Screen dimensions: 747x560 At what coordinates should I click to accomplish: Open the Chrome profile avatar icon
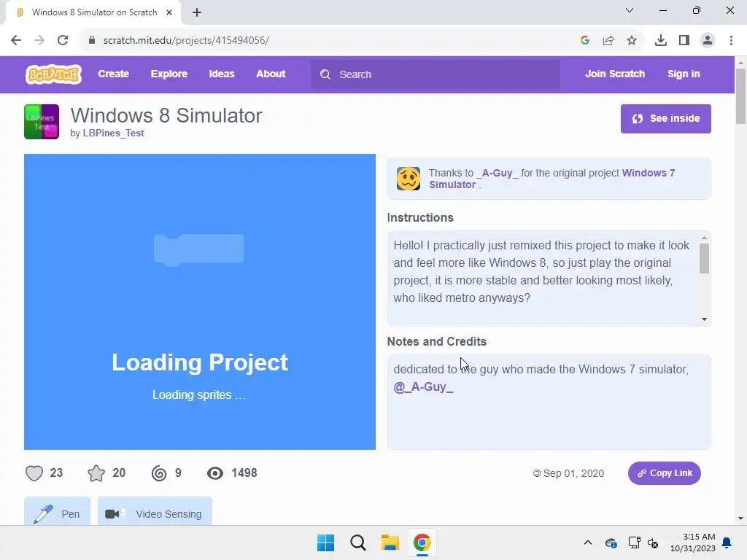coord(708,40)
